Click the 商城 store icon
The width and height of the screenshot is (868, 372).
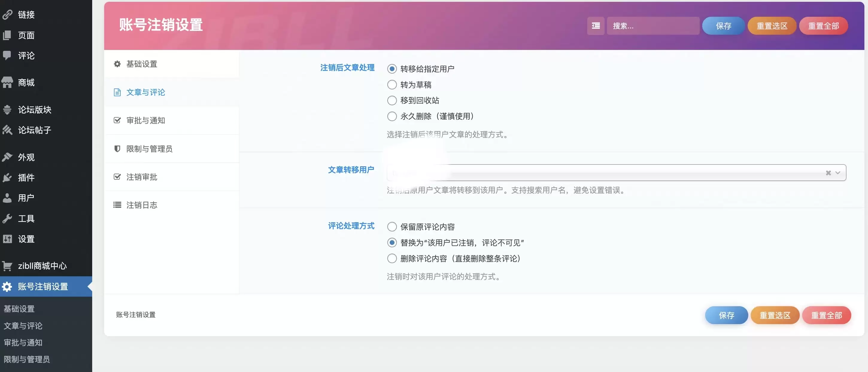[8, 83]
